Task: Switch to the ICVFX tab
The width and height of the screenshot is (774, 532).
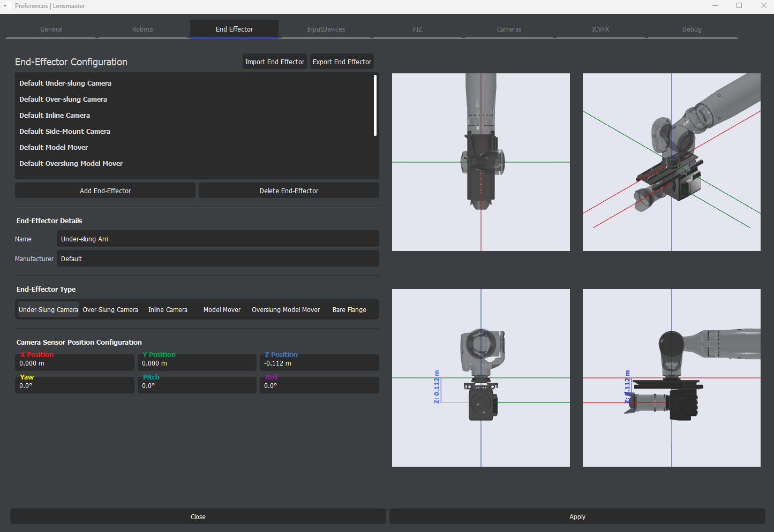Action: click(x=600, y=29)
